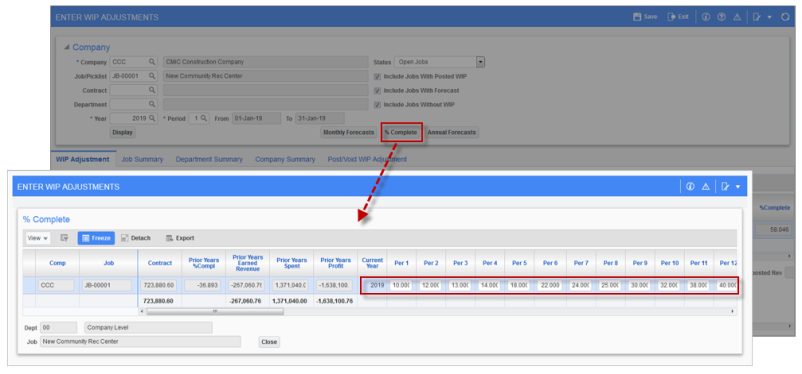
Task: Open Company field lookup magnifier
Action: [x=152, y=62]
